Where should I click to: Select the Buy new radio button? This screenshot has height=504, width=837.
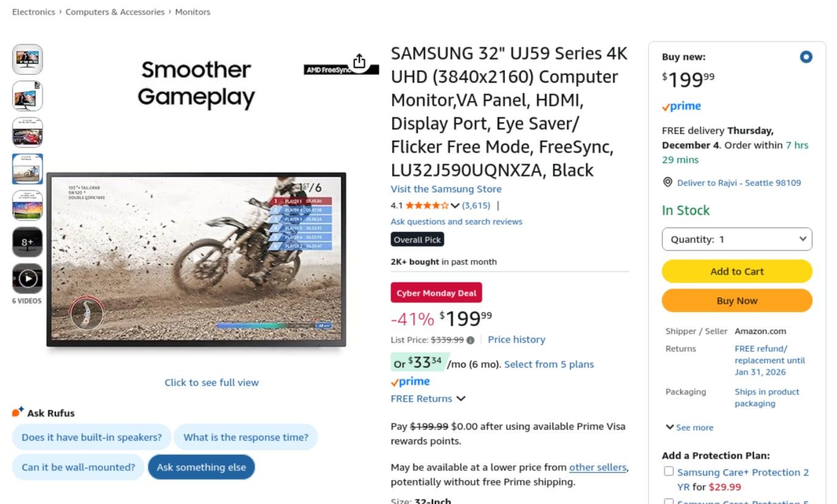coord(806,57)
